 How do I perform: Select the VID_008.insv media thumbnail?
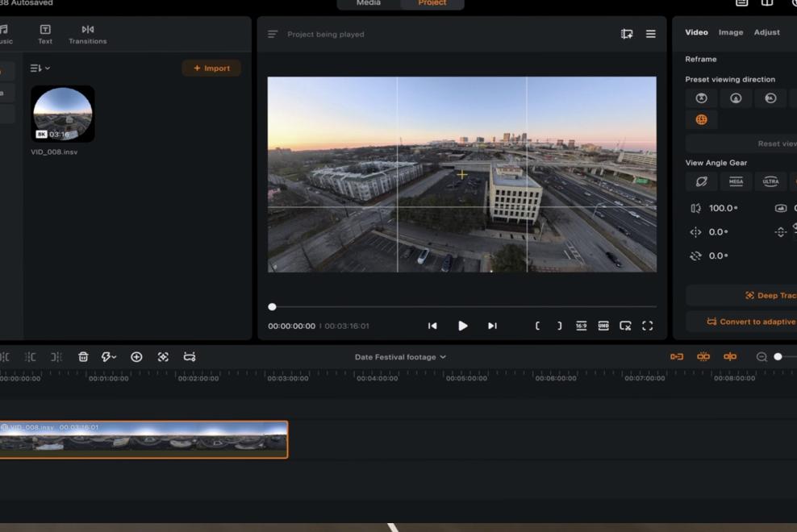click(62, 114)
